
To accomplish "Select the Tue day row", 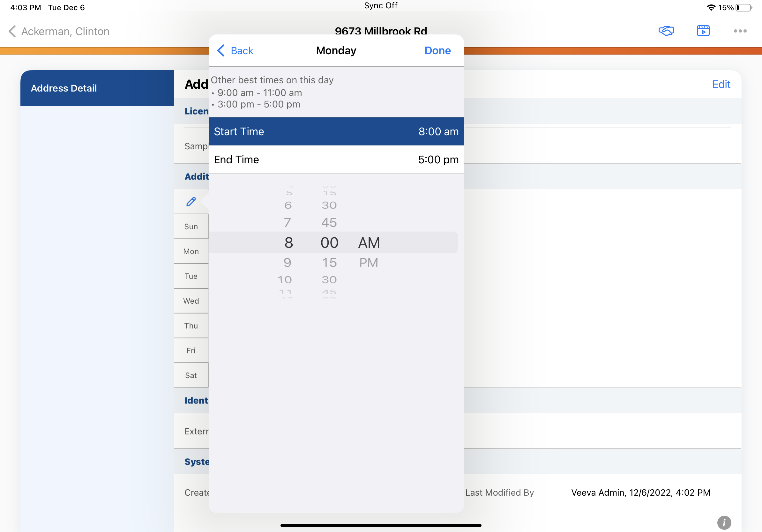I will click(191, 276).
